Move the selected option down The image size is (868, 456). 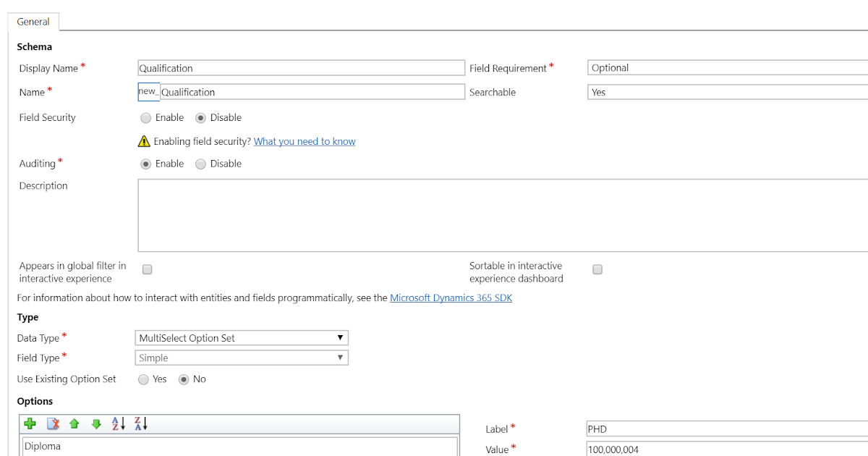(96, 423)
